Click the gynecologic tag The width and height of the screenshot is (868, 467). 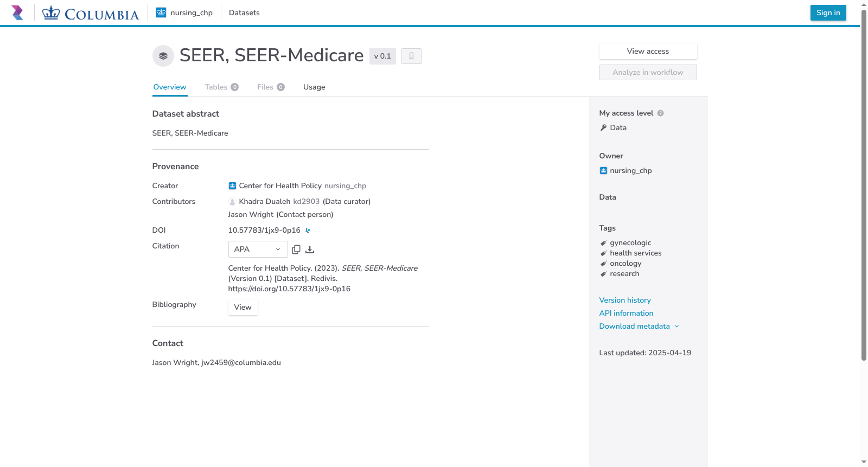[630, 242]
